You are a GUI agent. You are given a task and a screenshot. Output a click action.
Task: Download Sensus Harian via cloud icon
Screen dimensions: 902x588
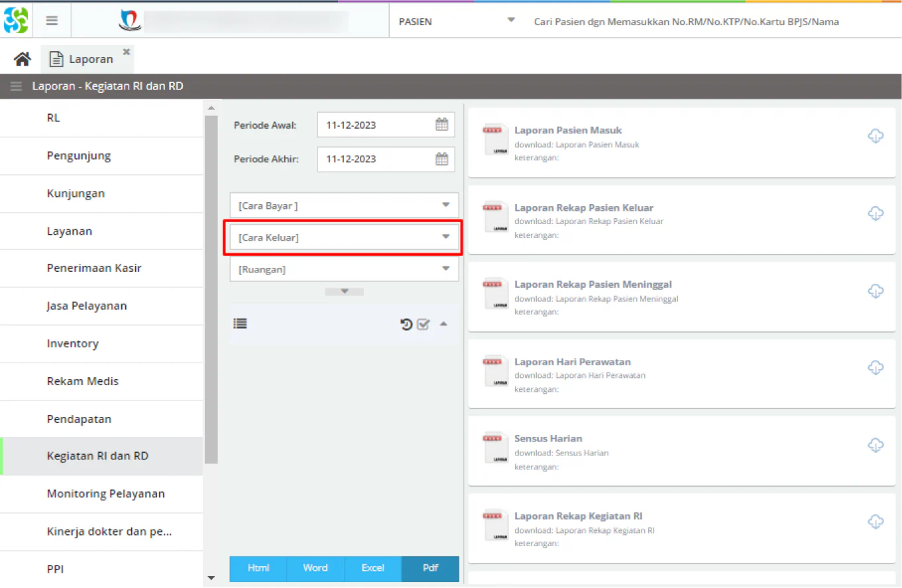point(875,444)
